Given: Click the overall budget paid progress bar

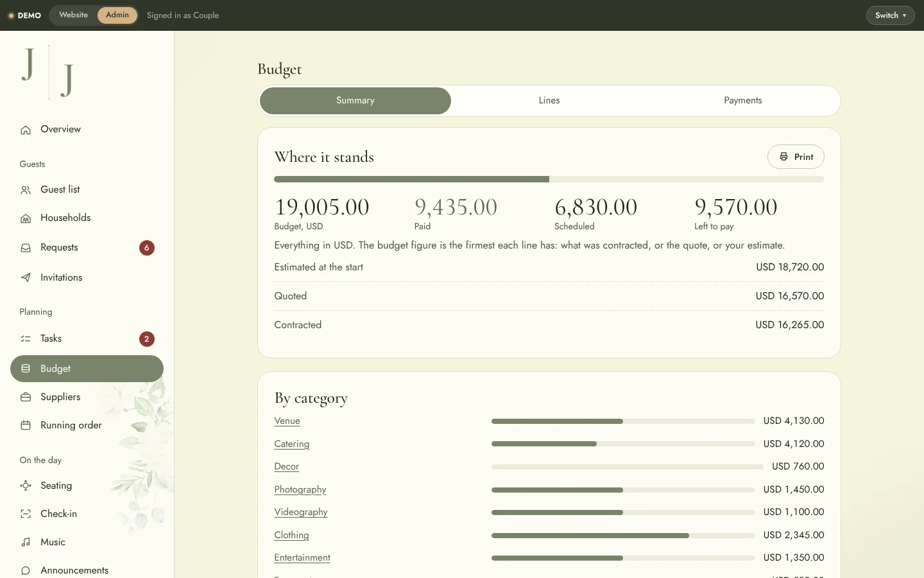Looking at the screenshot, I should 549,179.
